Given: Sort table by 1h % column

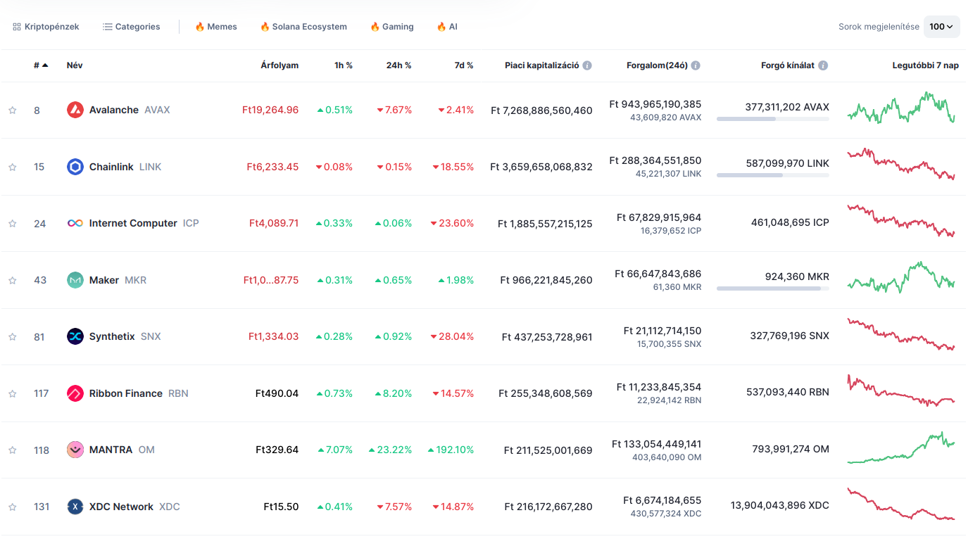Looking at the screenshot, I should point(344,65).
